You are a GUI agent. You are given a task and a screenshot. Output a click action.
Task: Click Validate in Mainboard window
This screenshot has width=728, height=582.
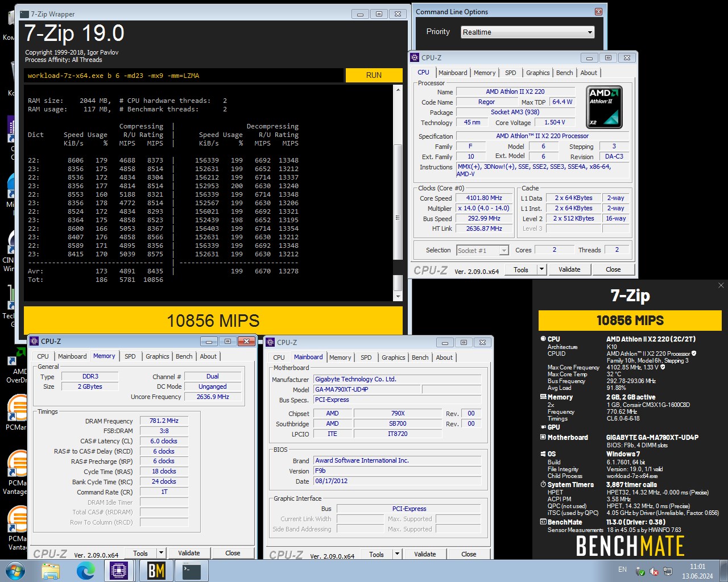tap(425, 554)
